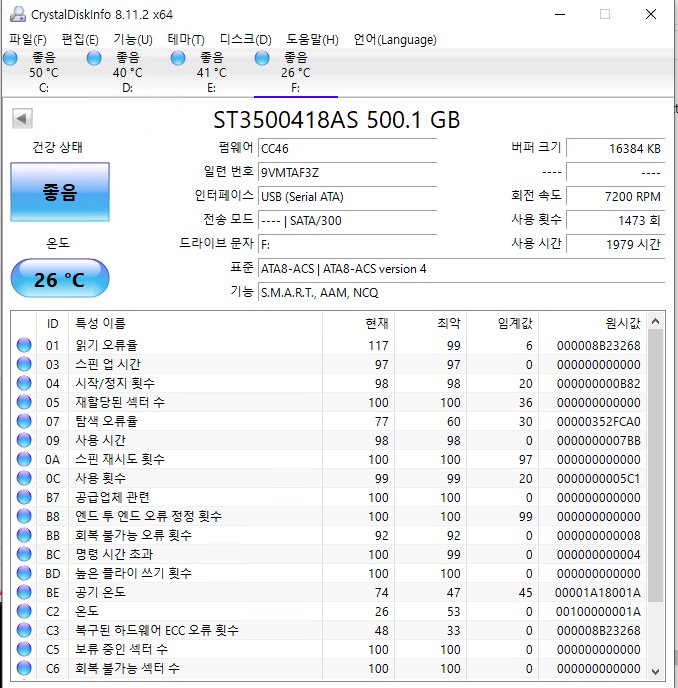Click the 26 °C temperature button
Screen dimensions: 678x688
coord(60,278)
